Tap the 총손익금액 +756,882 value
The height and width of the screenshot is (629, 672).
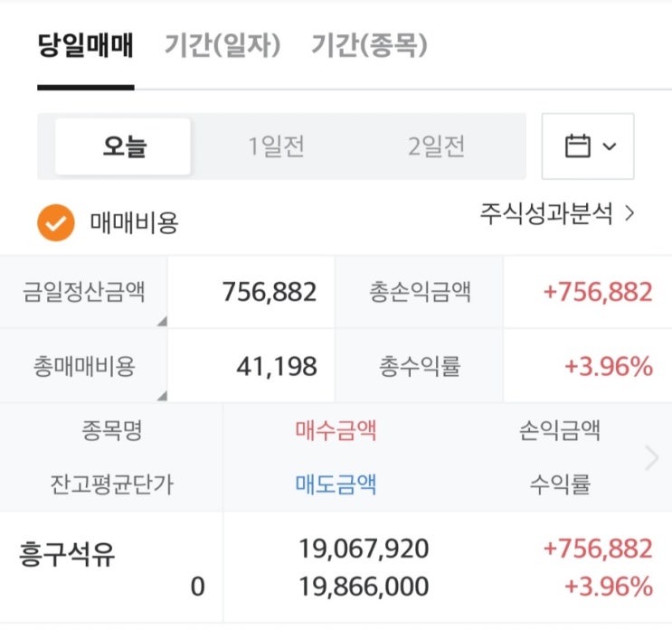[x=597, y=292]
